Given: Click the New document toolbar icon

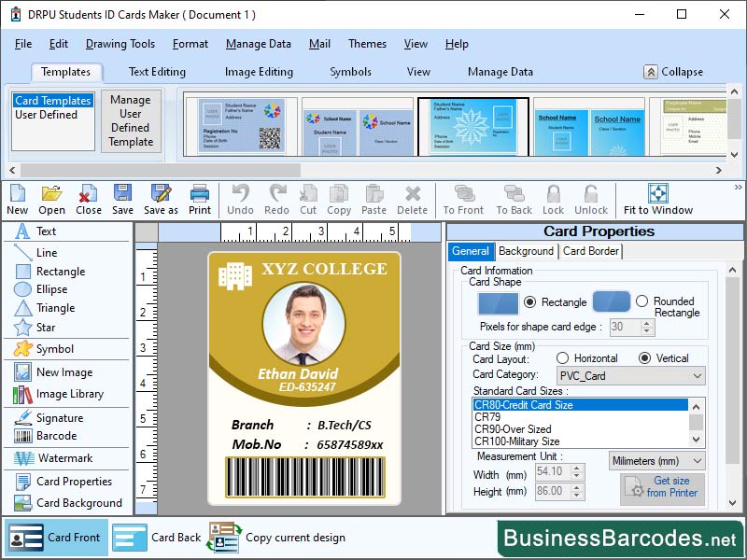Looking at the screenshot, I should pos(17,199).
